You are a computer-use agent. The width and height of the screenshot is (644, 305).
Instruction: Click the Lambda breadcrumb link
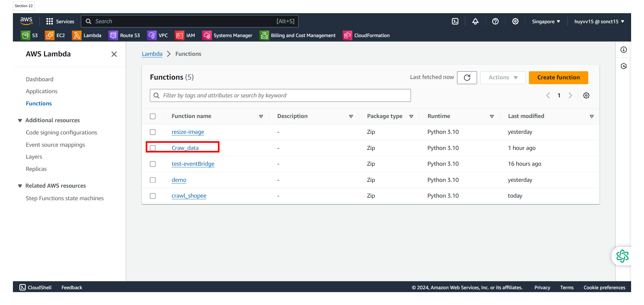[152, 54]
